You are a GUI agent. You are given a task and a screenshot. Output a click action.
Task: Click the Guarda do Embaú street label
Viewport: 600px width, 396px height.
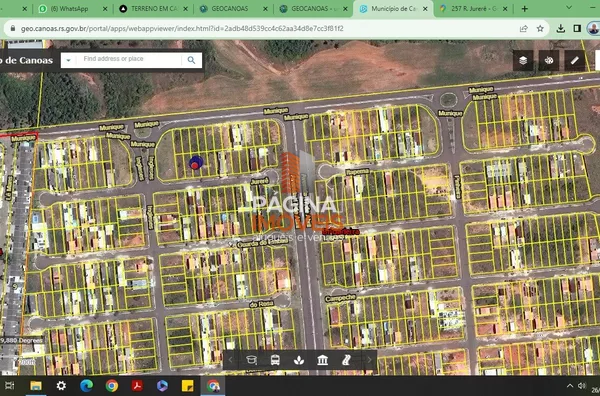point(262,243)
